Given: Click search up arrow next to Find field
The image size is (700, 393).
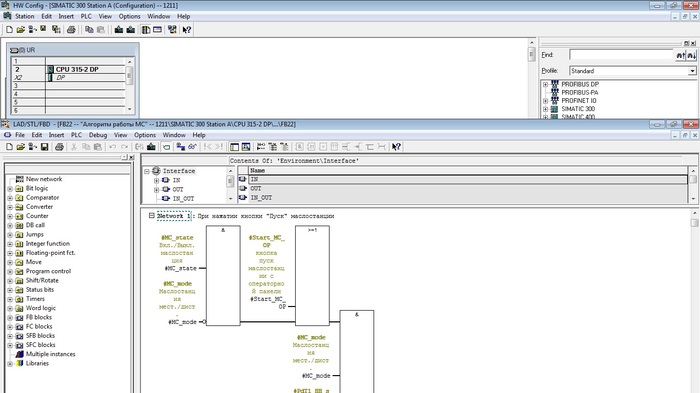Looking at the screenshot, I should 680,55.
